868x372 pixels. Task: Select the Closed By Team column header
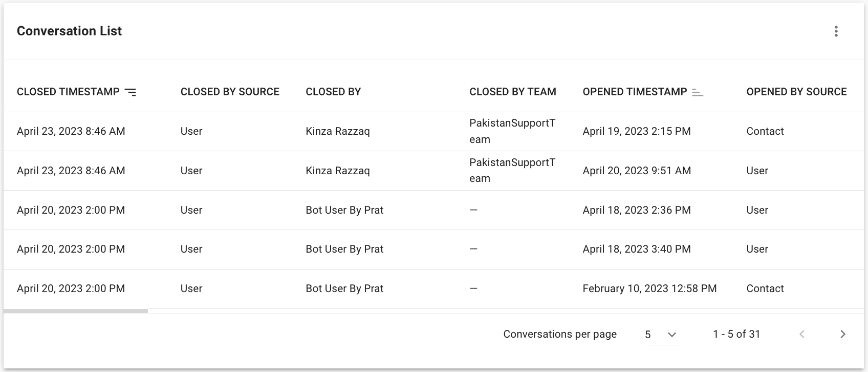click(512, 92)
